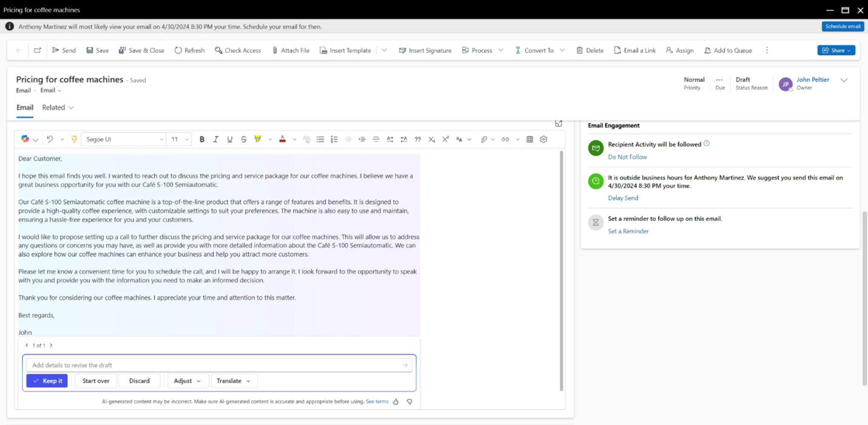Click the font color swatch icon
This screenshot has height=425, width=868.
click(x=282, y=140)
